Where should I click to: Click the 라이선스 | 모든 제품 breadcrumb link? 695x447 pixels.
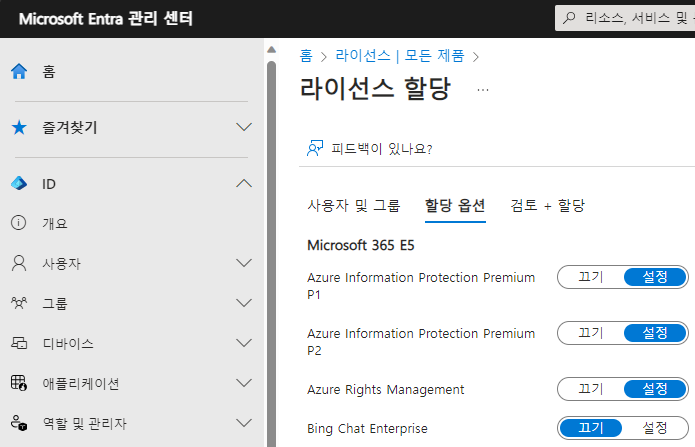coord(400,56)
